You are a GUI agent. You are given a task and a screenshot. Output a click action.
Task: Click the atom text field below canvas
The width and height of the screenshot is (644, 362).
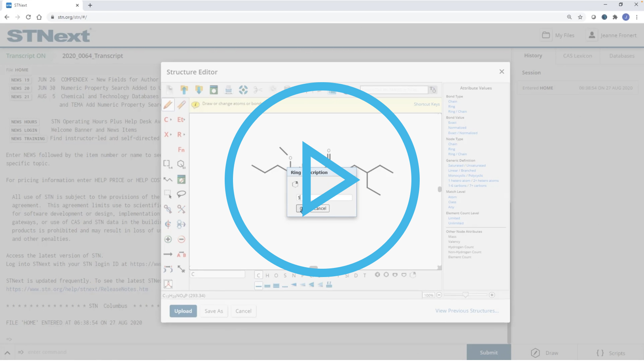218,274
